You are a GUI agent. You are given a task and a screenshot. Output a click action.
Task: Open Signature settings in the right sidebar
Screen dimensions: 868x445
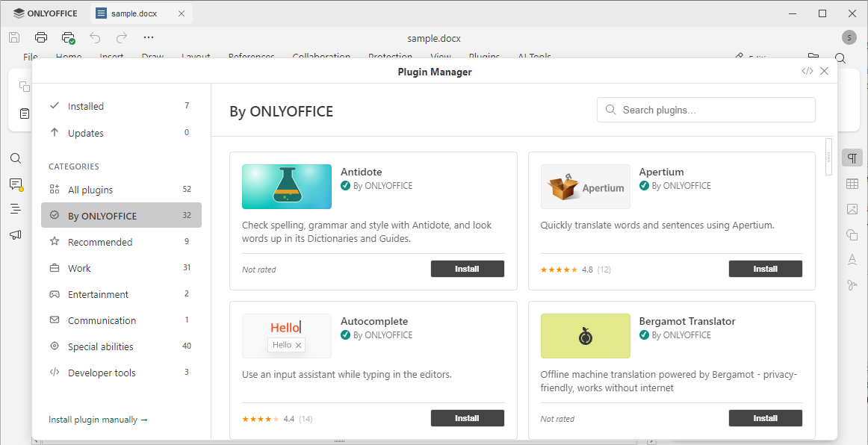coord(852,285)
